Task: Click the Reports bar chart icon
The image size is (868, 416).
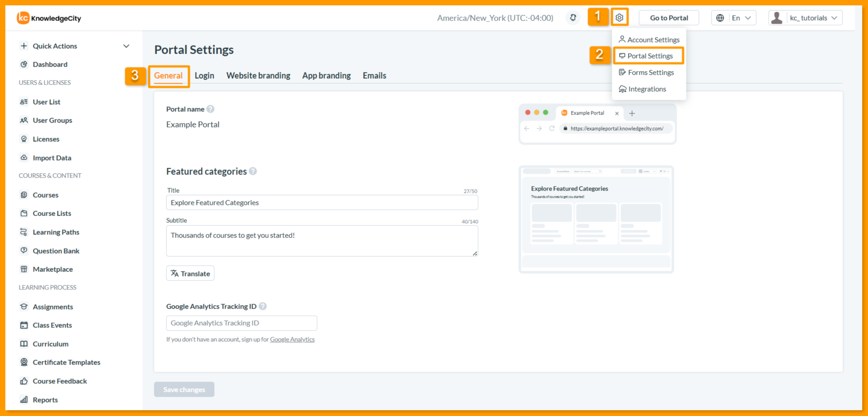Action: click(24, 399)
